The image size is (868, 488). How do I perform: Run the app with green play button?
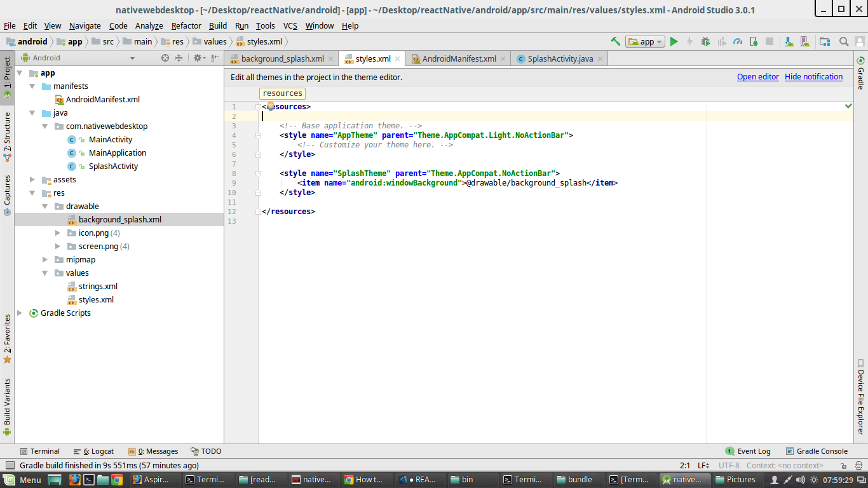pos(674,41)
